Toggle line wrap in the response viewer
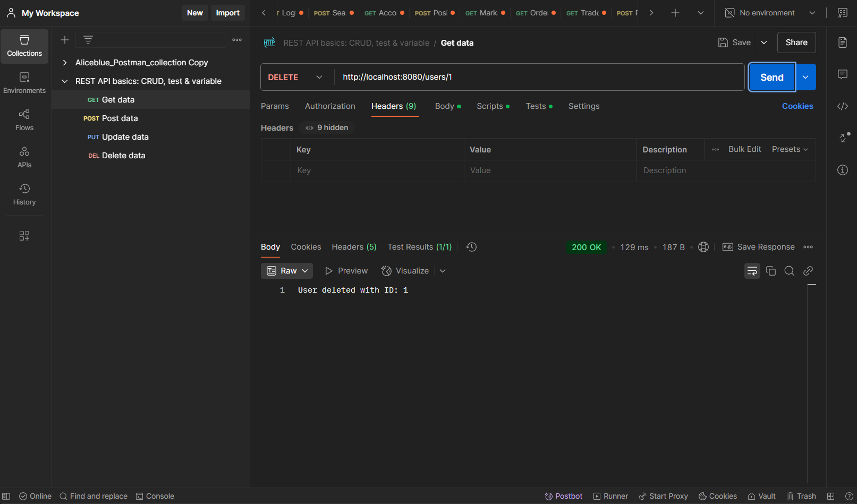 [752, 271]
